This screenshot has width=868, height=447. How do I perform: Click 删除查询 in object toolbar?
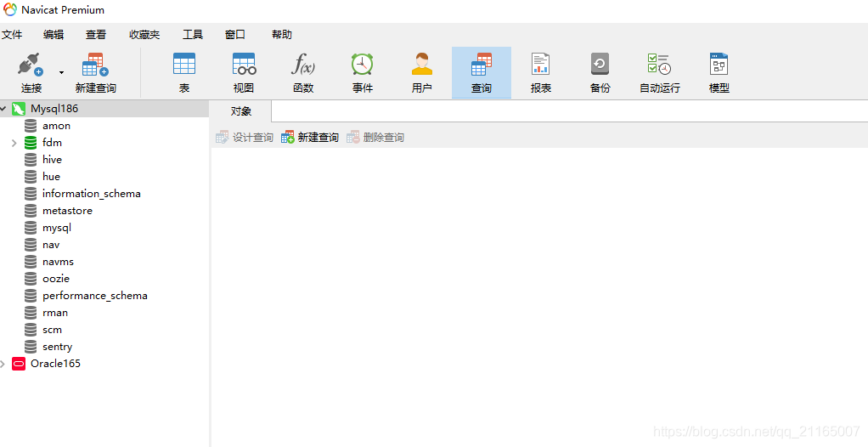[x=375, y=138]
